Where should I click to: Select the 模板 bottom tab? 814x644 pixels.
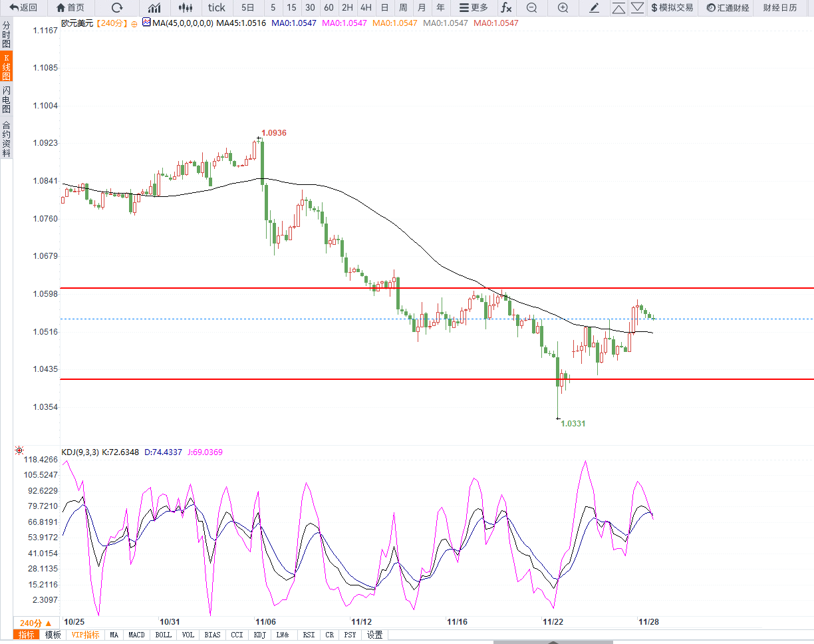coord(53,635)
